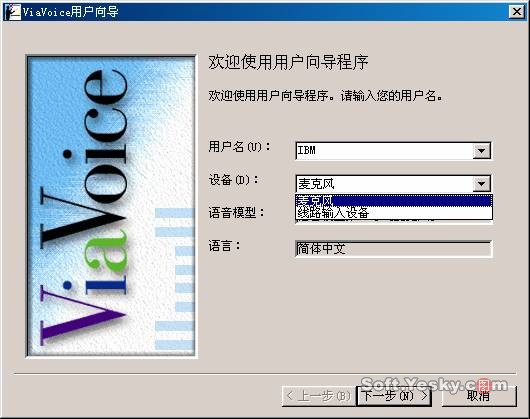Click the large 欢迎使用用户向导程序 heading
The height and width of the screenshot is (419, 530).
[288, 63]
